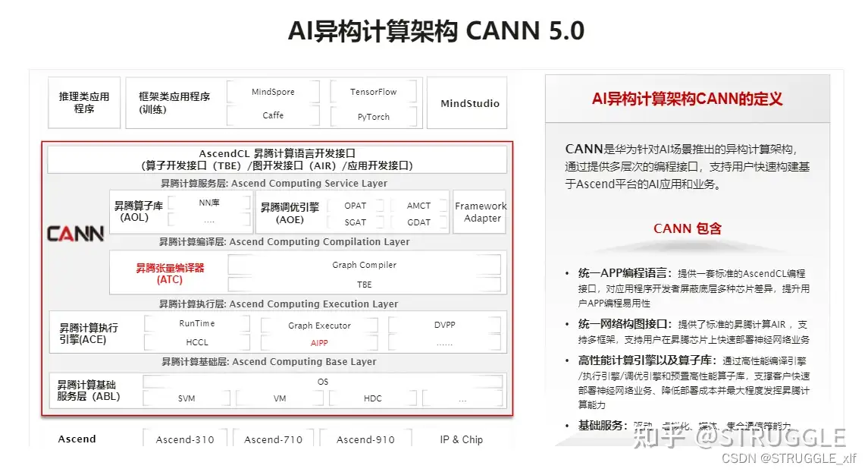The height and width of the screenshot is (472, 868).
Task: Click the IP & Chip label
Action: pyautogui.click(x=461, y=439)
